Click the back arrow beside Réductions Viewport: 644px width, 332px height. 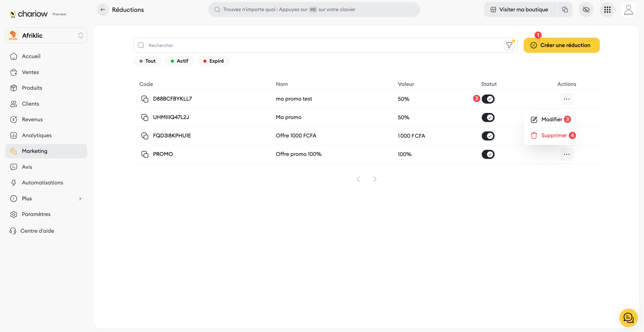click(x=103, y=10)
